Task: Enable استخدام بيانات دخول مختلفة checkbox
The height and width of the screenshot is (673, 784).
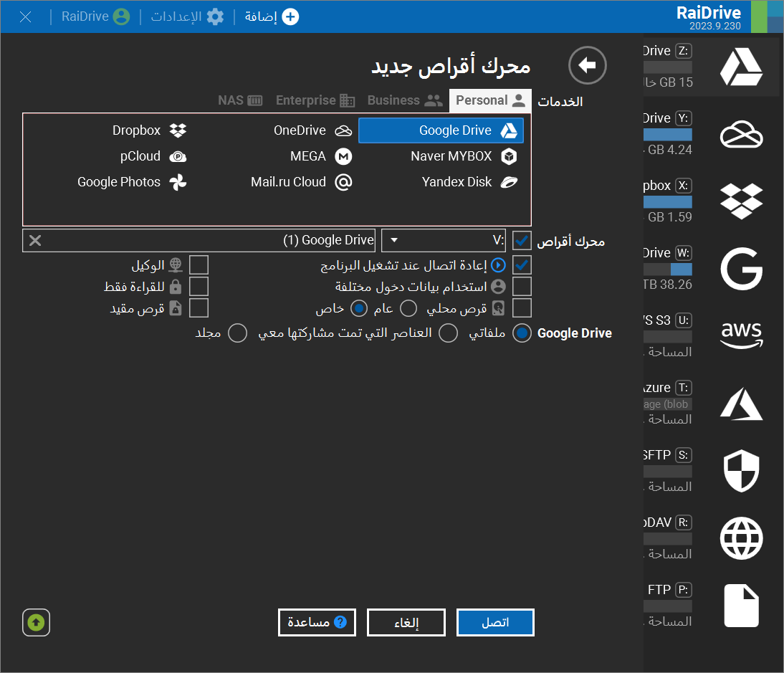Action: (x=522, y=287)
